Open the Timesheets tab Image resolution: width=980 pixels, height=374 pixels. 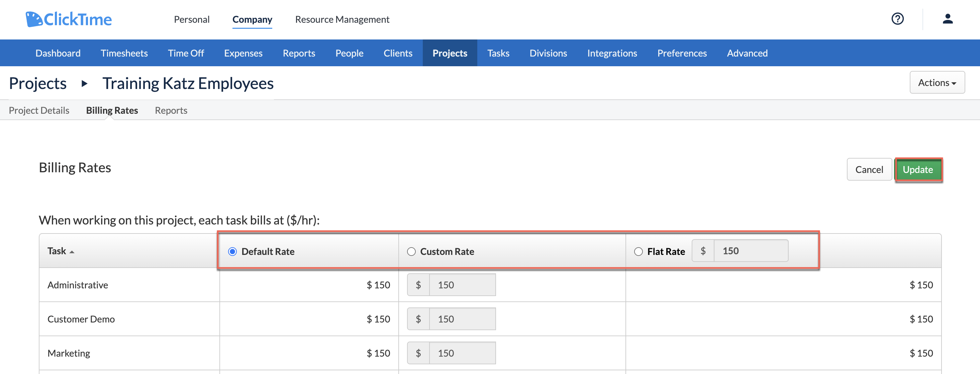124,53
